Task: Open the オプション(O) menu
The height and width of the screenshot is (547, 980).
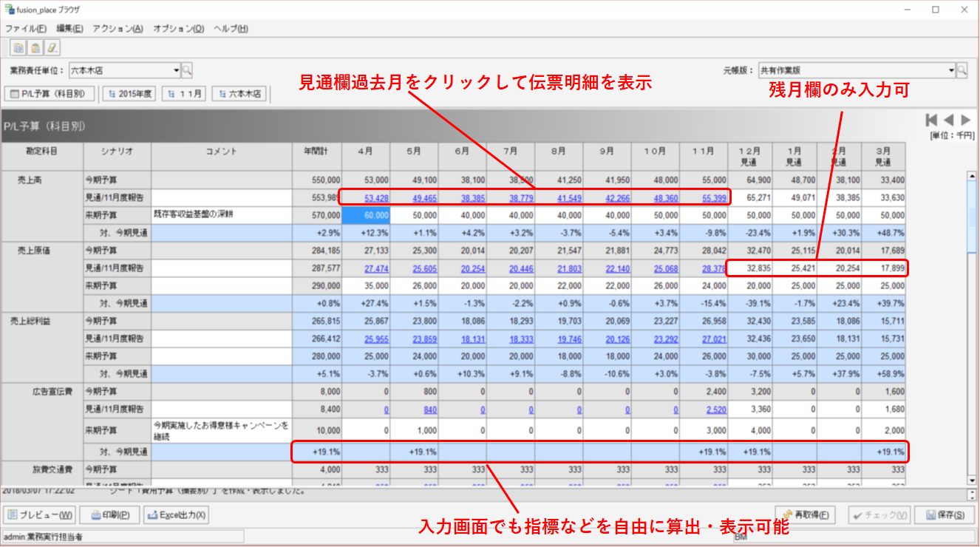Action: coord(178,29)
